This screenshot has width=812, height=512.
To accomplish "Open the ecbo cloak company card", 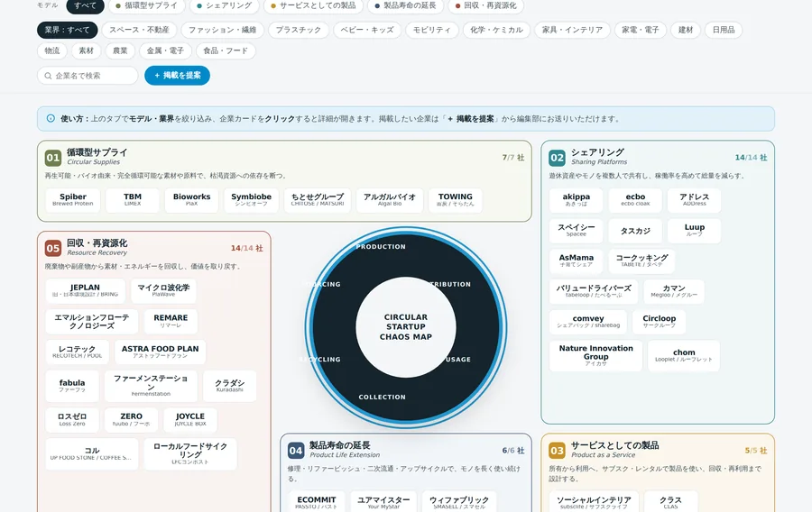I will (635, 200).
